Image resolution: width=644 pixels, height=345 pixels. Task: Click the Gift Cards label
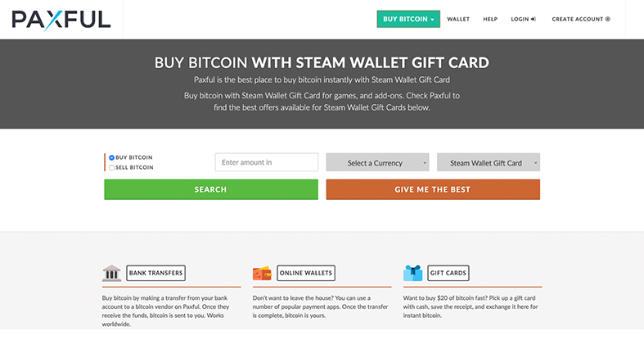448,273
